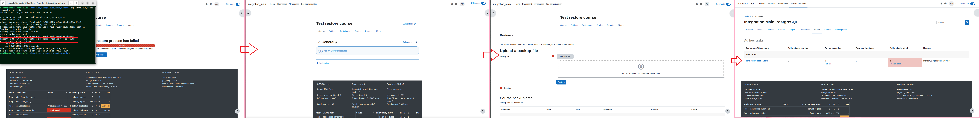The height and width of the screenshot is (118, 980).
Task: Click Site administration in Ad hoc tasks page navbar
Action: [798, 3]
